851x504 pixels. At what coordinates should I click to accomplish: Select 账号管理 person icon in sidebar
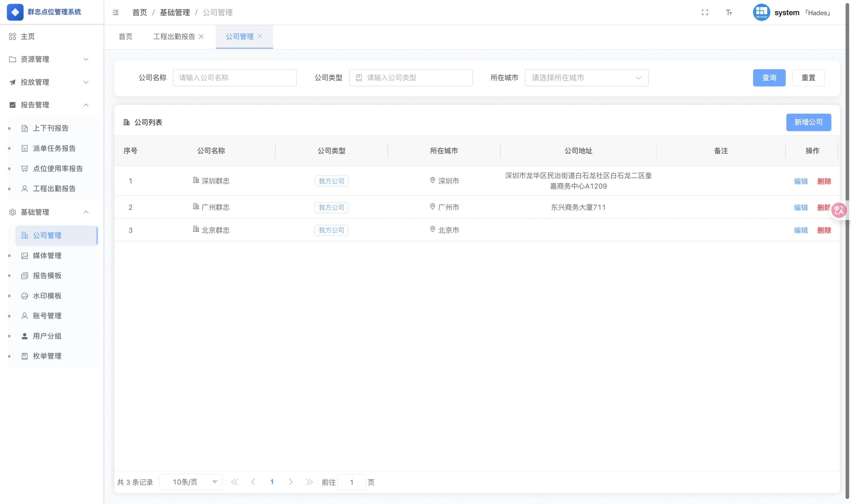tap(24, 316)
